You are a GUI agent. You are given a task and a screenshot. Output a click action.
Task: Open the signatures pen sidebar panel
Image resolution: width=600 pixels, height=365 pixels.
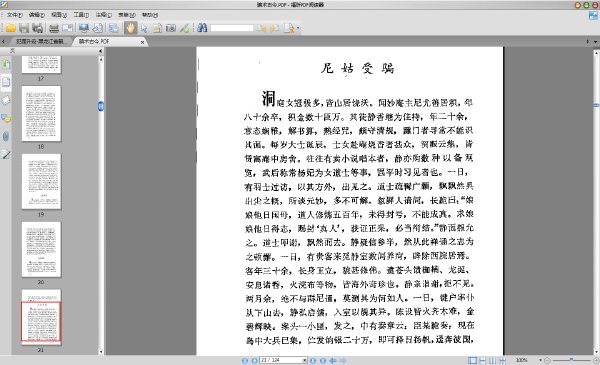click(x=6, y=155)
